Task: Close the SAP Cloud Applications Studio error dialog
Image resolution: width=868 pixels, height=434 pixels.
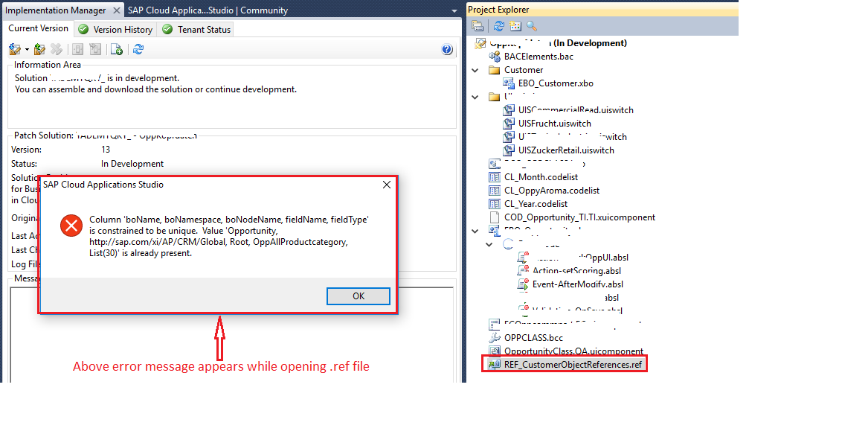Action: pyautogui.click(x=387, y=185)
